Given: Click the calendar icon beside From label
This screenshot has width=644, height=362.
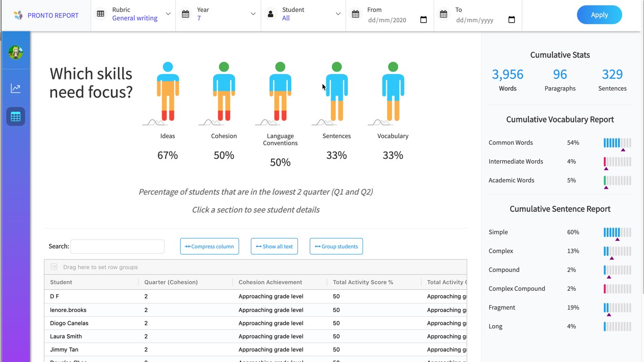Looking at the screenshot, I should point(355,14).
